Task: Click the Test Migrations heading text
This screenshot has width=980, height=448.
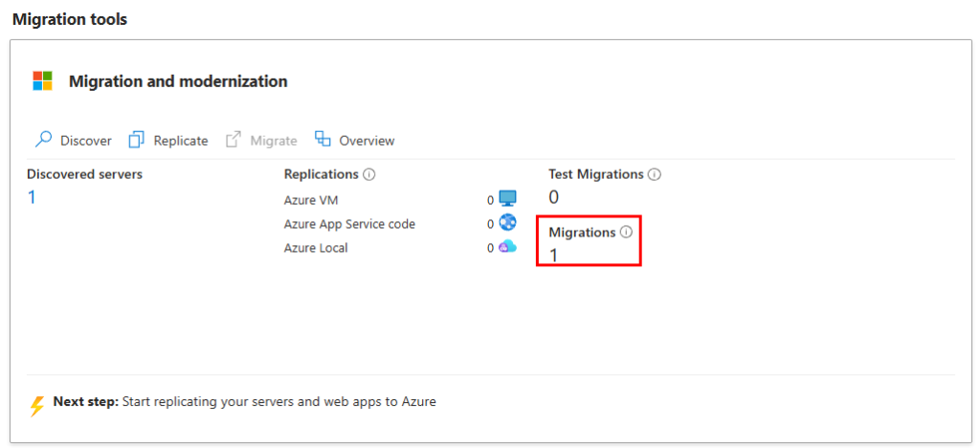Action: tap(596, 174)
